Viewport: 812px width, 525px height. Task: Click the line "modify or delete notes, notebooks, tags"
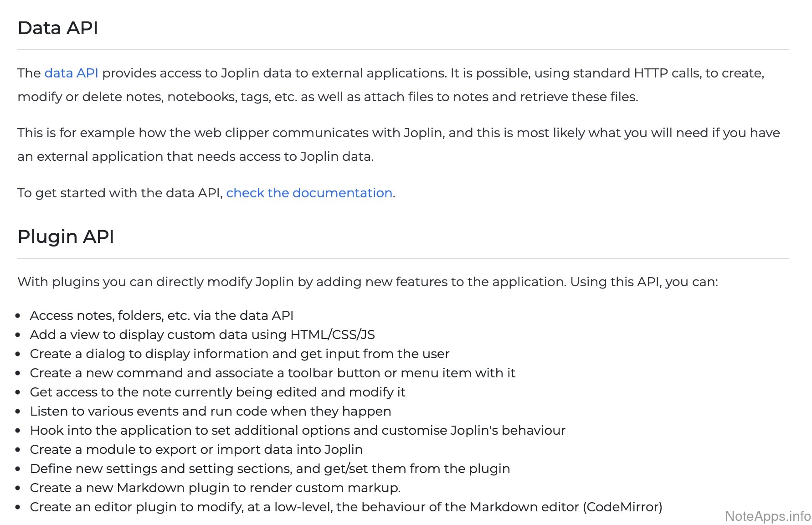(327, 97)
